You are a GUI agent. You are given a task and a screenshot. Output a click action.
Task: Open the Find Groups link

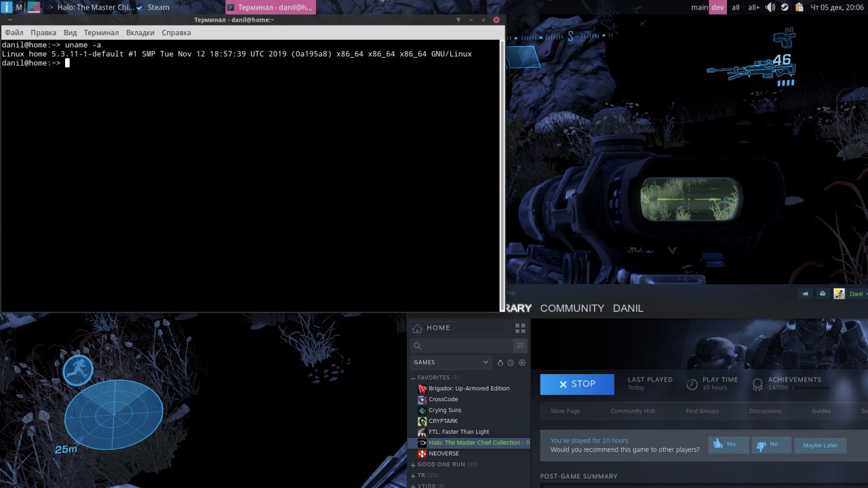(x=703, y=411)
